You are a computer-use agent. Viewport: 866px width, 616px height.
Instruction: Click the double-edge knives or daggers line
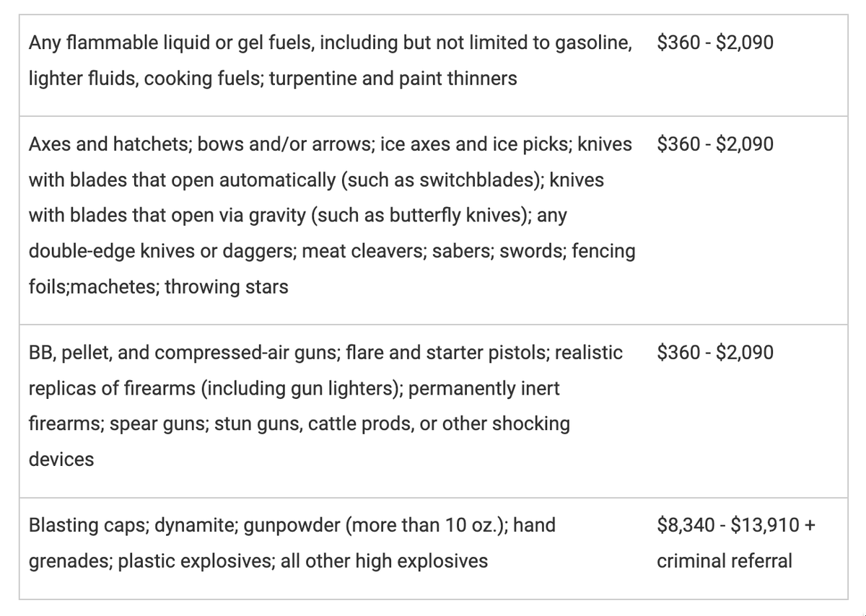tap(332, 251)
